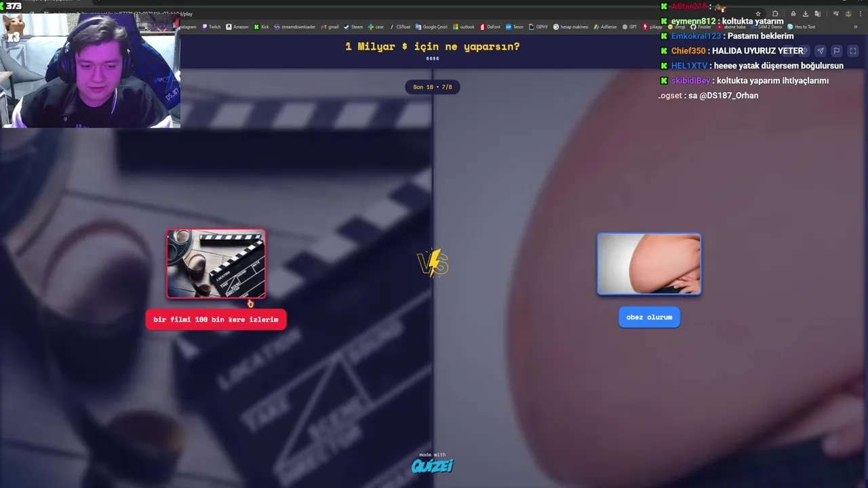Viewport: 868px width, 488px height.
Task: Click the chat username HEL1XTV
Action: coord(689,66)
